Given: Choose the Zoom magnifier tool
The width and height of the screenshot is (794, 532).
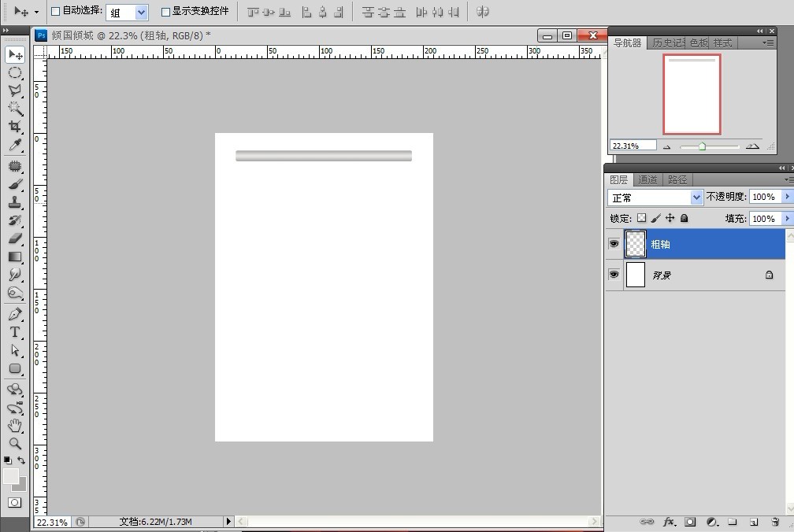Looking at the screenshot, I should point(15,444).
